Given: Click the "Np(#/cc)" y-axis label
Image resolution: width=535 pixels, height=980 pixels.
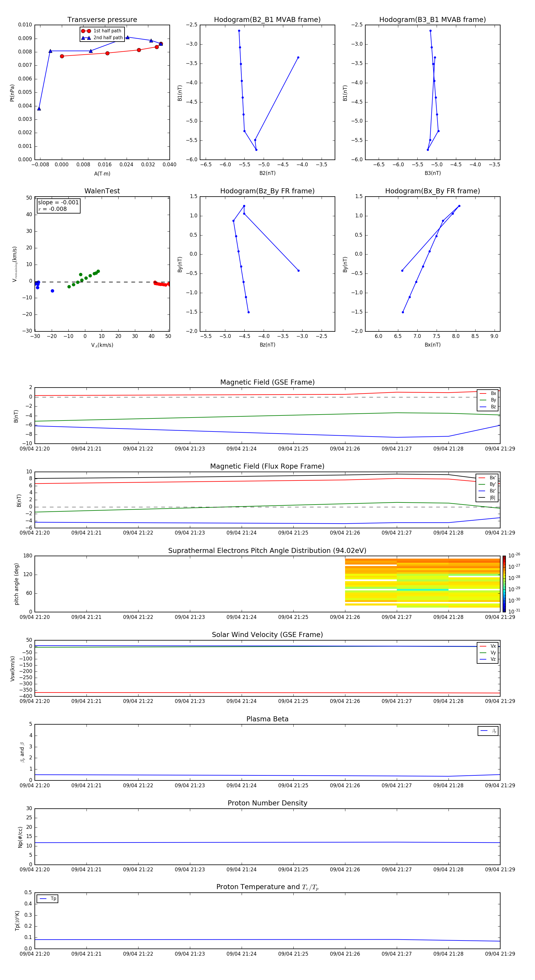Looking at the screenshot, I should point(20,837).
